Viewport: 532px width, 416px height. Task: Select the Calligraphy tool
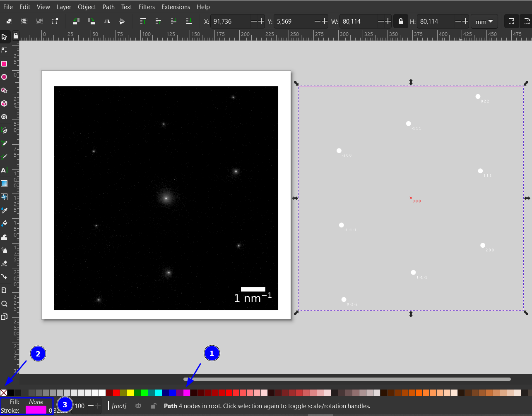coord(4,157)
